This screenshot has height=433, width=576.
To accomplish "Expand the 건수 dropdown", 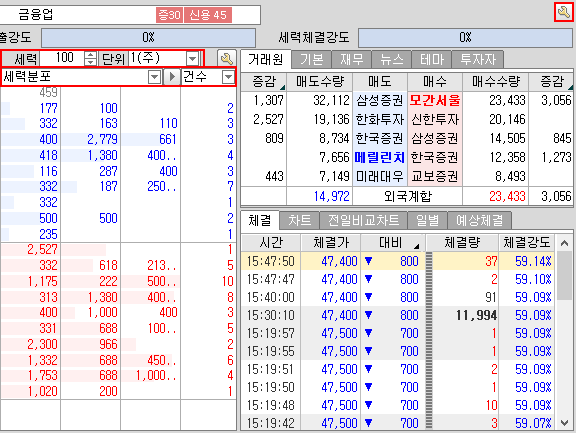I will [x=228, y=77].
